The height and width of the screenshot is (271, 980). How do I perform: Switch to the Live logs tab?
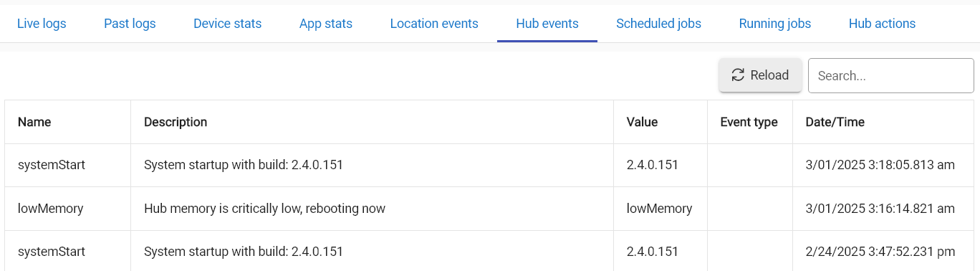point(42,24)
